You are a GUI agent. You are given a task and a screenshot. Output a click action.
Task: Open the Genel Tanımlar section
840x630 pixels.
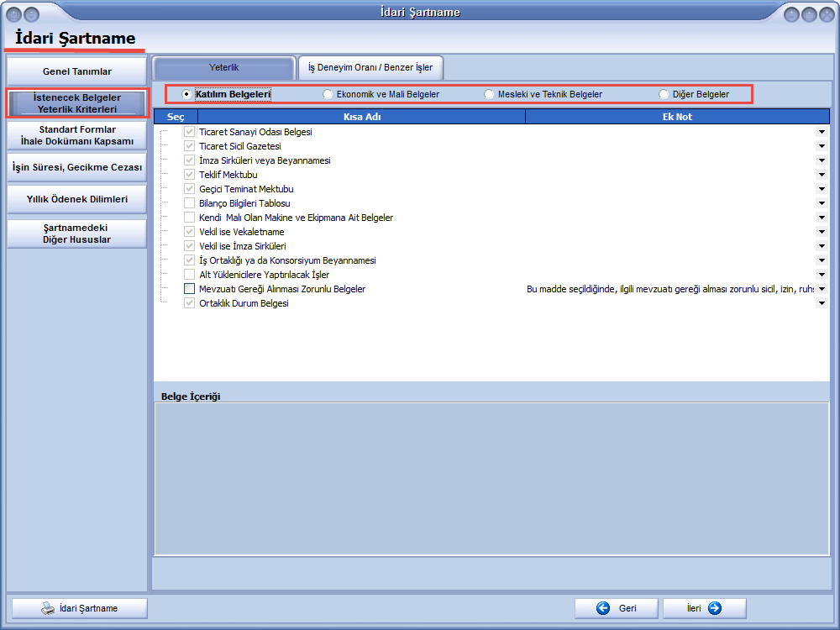pyautogui.click(x=76, y=71)
